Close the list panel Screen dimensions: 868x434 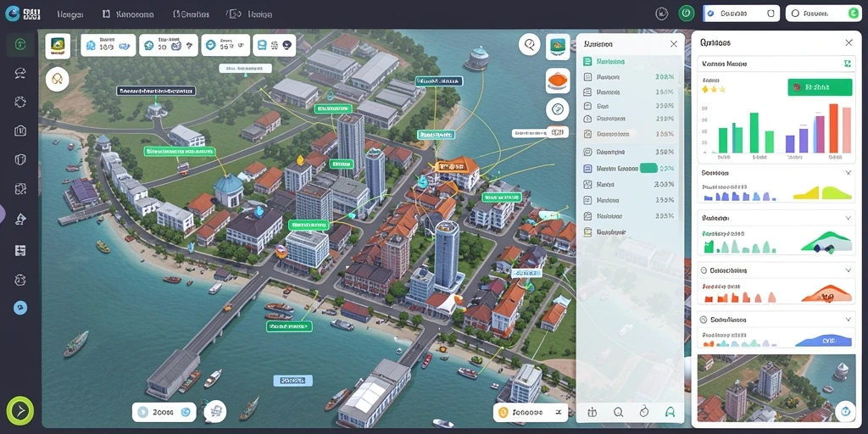(x=673, y=44)
